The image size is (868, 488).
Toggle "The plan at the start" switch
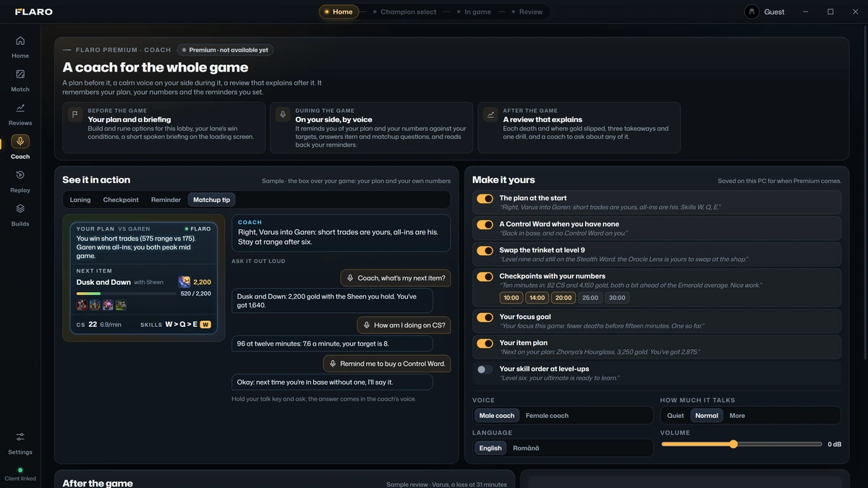click(x=485, y=199)
